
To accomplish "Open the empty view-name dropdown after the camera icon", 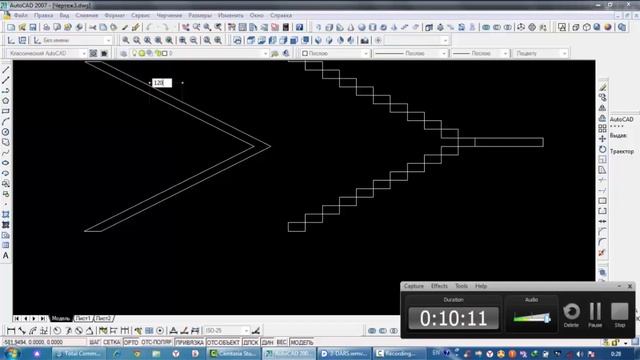I will click(416, 40).
